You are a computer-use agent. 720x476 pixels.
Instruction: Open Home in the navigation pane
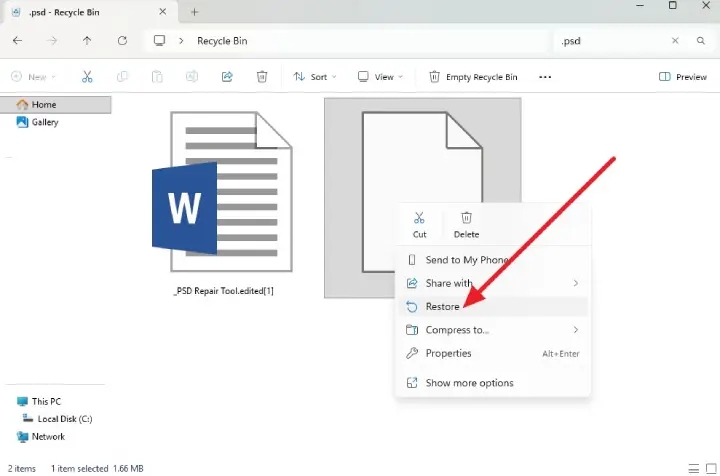point(56,105)
